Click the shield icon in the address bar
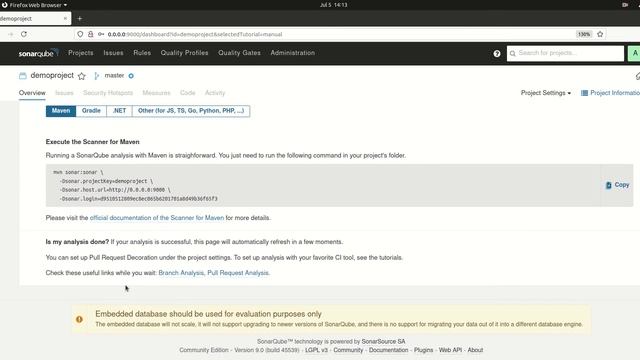The height and width of the screenshot is (360, 640). 80,34
